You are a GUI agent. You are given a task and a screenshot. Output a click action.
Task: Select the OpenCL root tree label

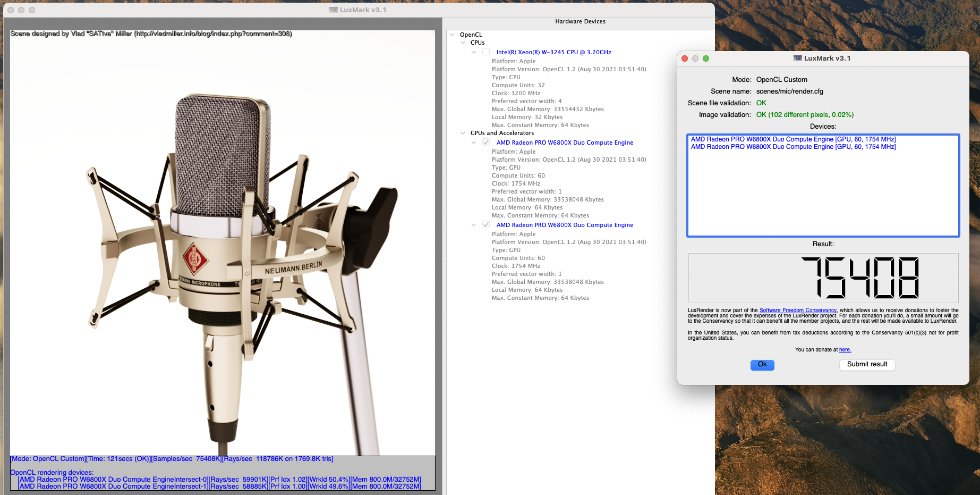(471, 35)
